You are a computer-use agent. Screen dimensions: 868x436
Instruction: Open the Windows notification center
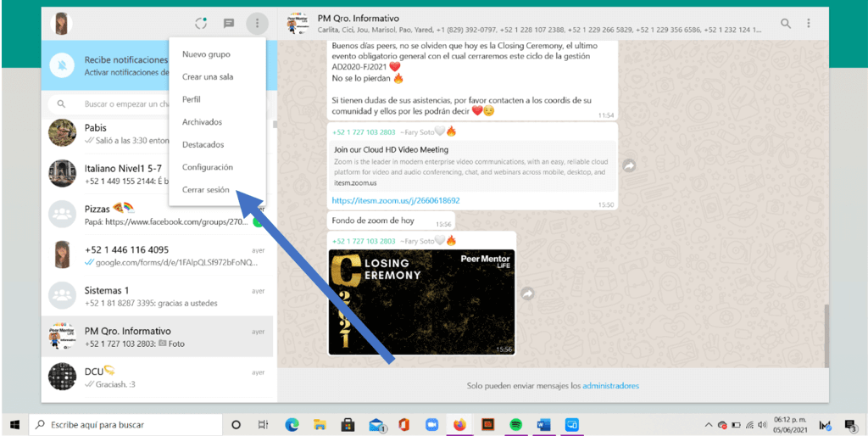(x=850, y=426)
